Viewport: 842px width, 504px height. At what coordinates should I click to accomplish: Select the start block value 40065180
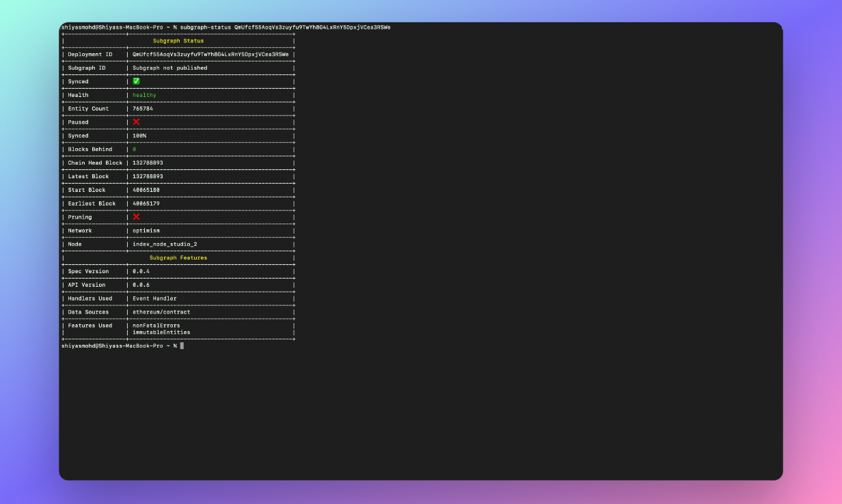click(x=146, y=190)
